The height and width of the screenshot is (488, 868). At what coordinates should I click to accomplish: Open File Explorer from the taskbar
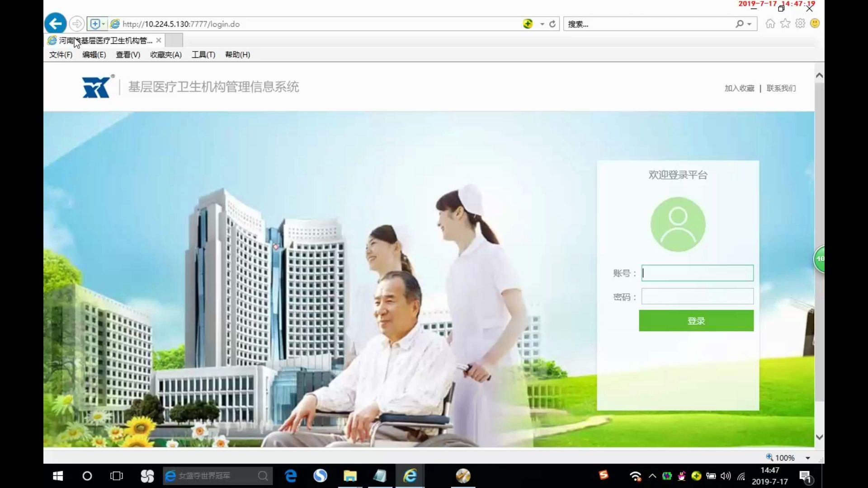click(x=350, y=476)
